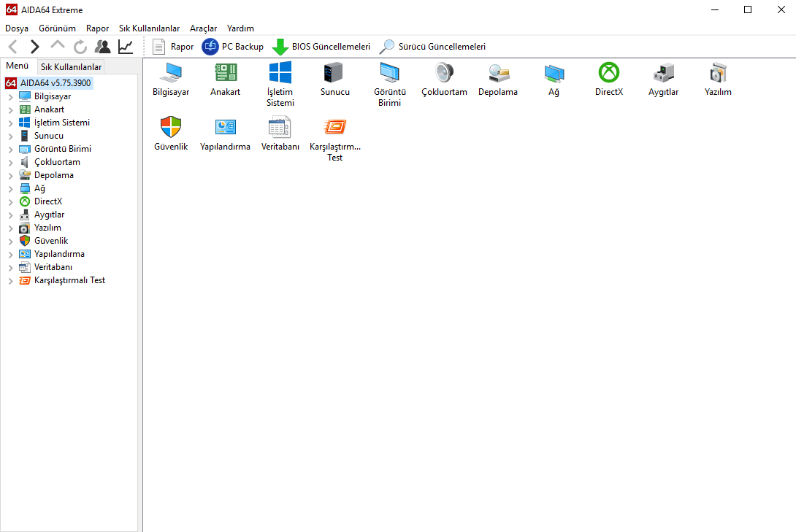Select AIDA64 v5.75.3900 root tree item
The height and width of the screenshot is (532, 796).
click(x=49, y=83)
